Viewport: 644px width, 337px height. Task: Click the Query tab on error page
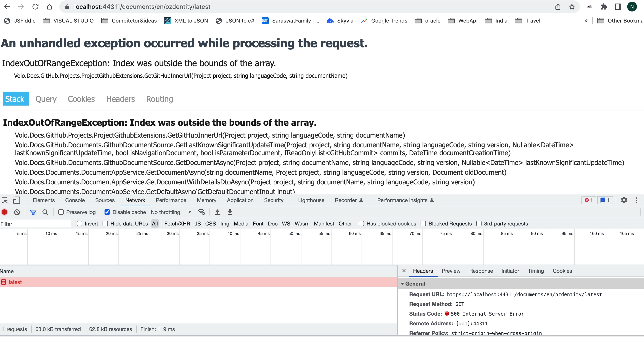[x=46, y=99]
